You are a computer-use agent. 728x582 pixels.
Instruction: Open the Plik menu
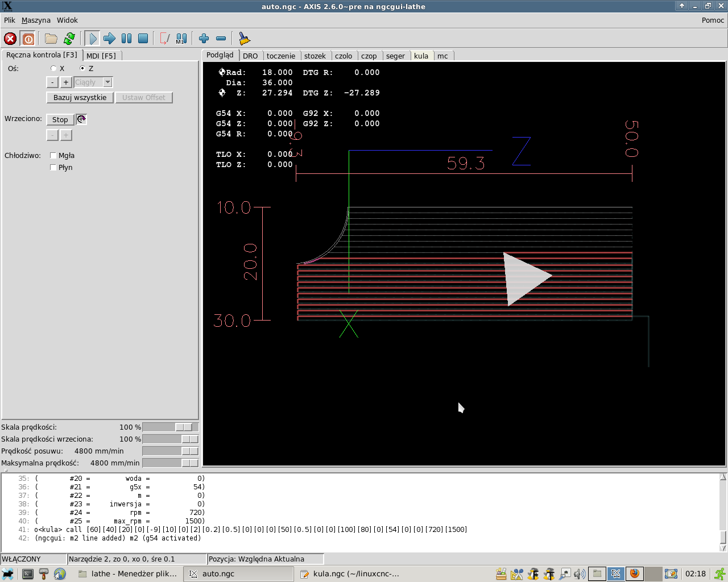click(10, 20)
